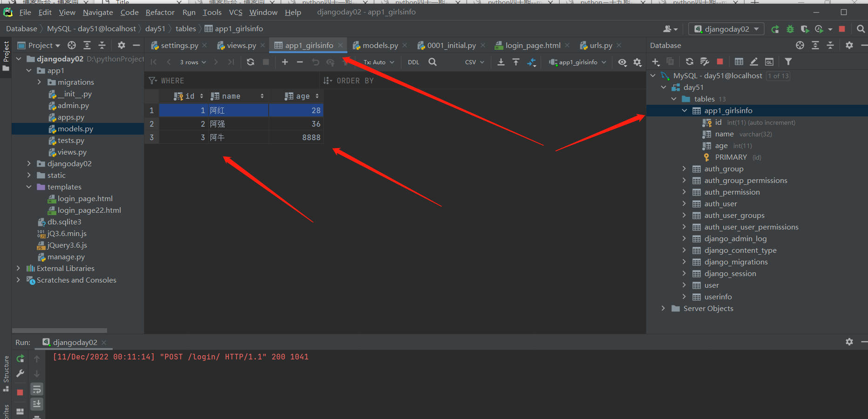Open the app1_girlsinfo session dropdown in grid toolbar
This screenshot has height=419, width=868.
(x=577, y=62)
